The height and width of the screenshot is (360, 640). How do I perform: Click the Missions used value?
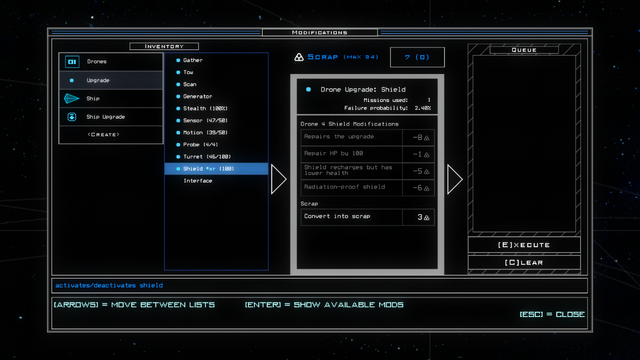pos(429,100)
